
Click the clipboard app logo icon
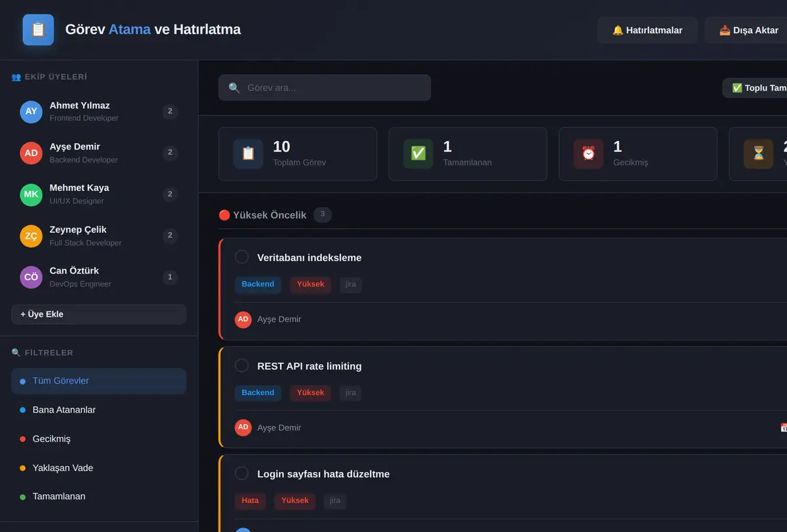[x=38, y=30]
